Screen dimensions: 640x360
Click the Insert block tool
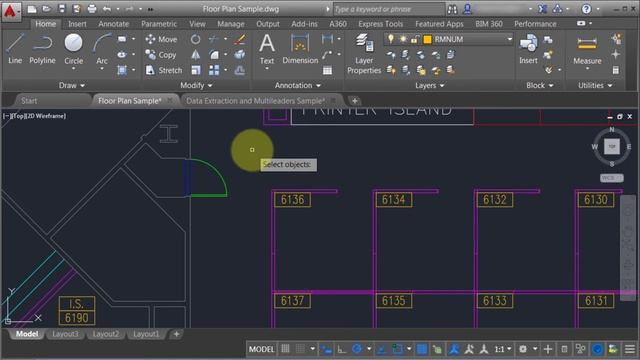pos(528,49)
